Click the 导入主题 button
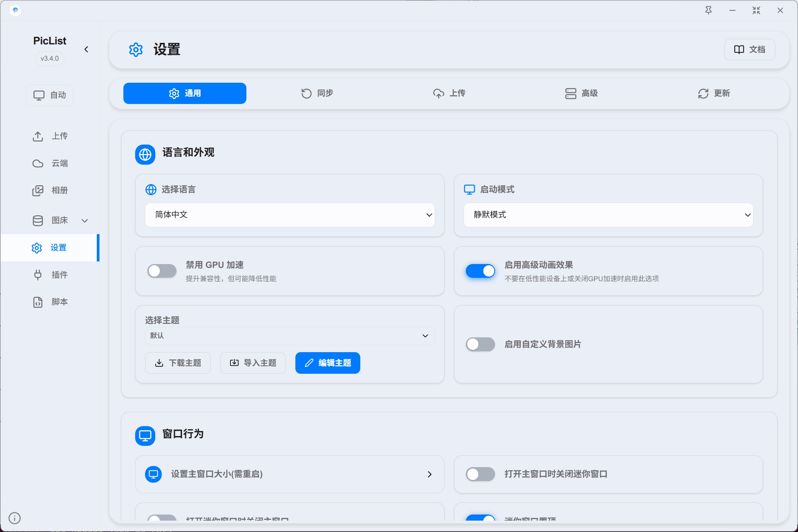Screen dimensions: 798x532 coord(253,363)
